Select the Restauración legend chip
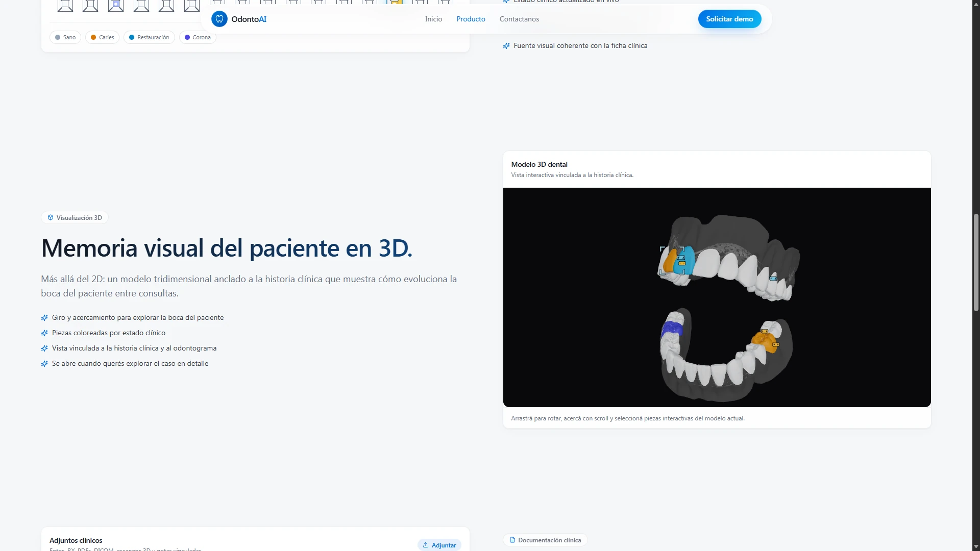Image resolution: width=980 pixels, height=551 pixels. (149, 37)
